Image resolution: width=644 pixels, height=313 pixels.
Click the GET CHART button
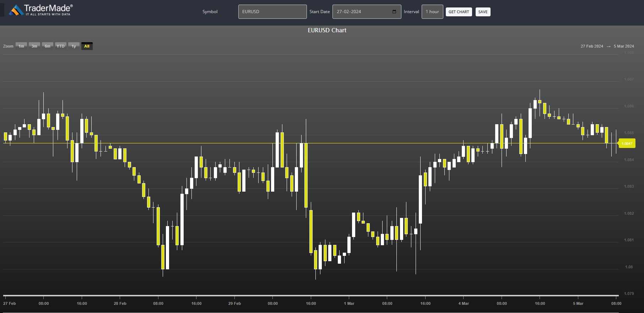coord(459,12)
